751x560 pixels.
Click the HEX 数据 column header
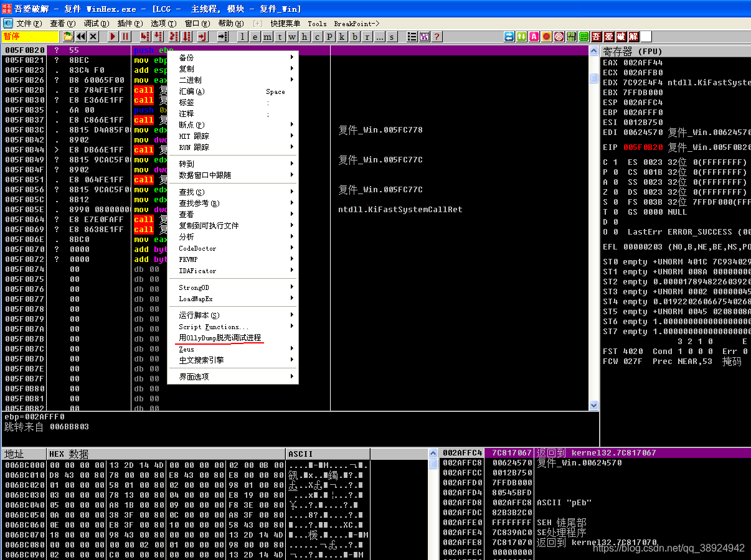click(166, 454)
